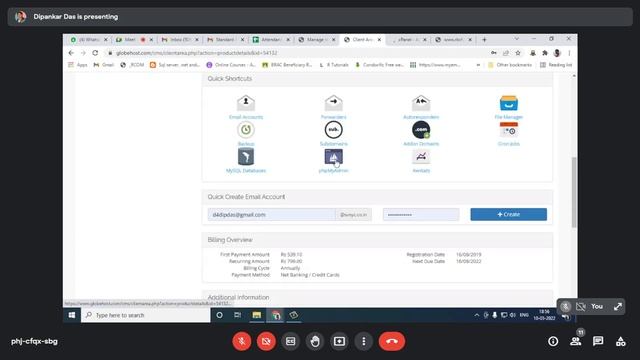Open the Chrome extensions puzzle icon

point(545,53)
